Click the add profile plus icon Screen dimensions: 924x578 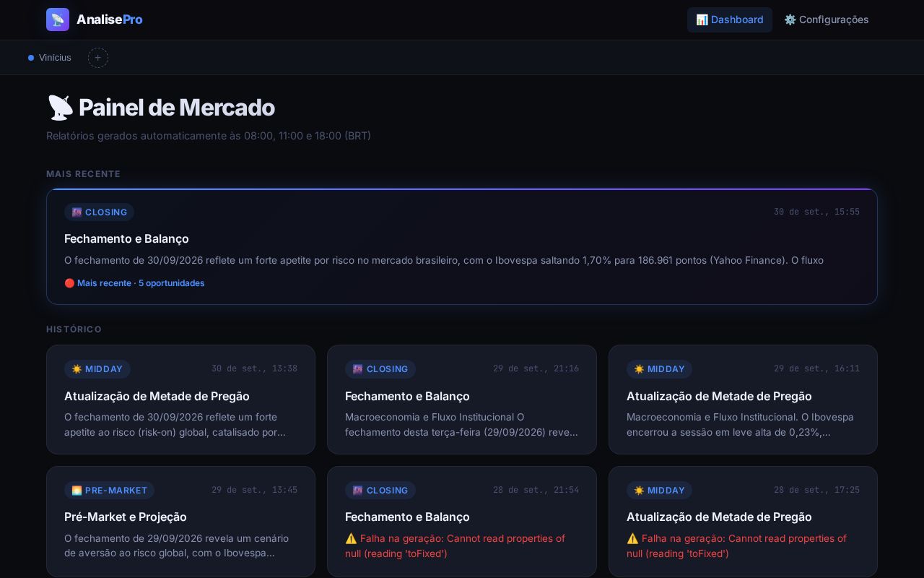pyautogui.click(x=98, y=58)
